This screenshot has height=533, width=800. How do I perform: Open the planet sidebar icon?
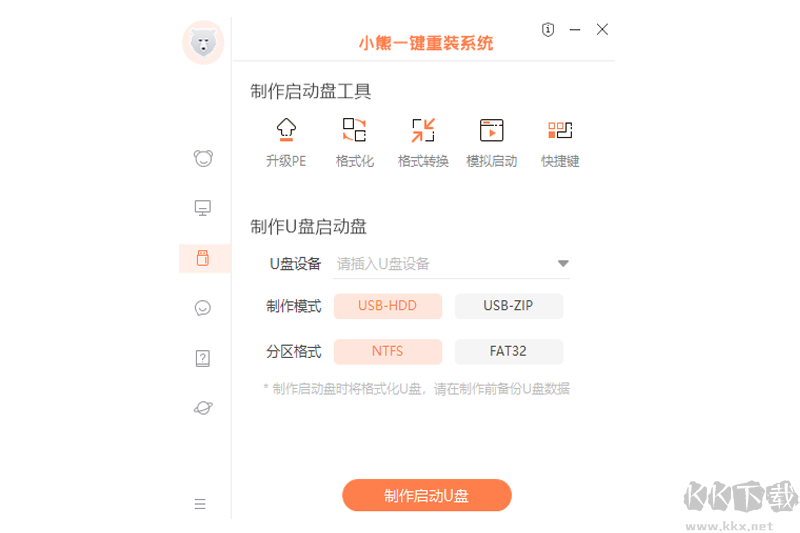tap(203, 408)
